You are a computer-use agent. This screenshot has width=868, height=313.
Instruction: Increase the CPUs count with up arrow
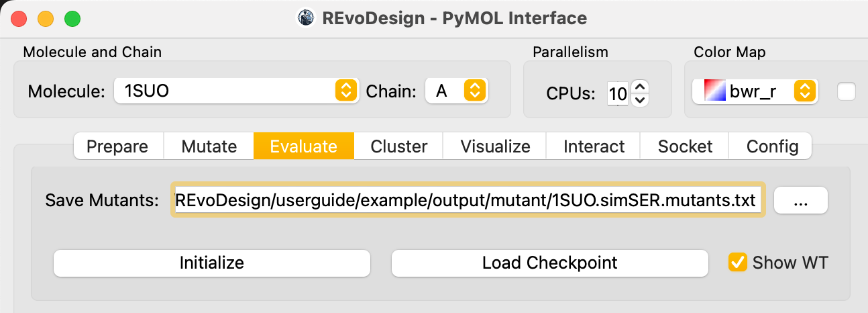click(640, 87)
